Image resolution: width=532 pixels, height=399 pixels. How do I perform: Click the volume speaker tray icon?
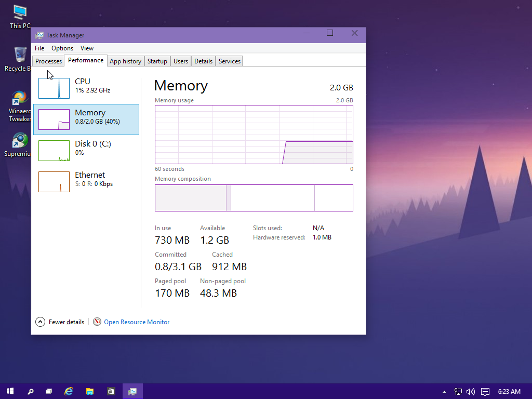(x=471, y=392)
